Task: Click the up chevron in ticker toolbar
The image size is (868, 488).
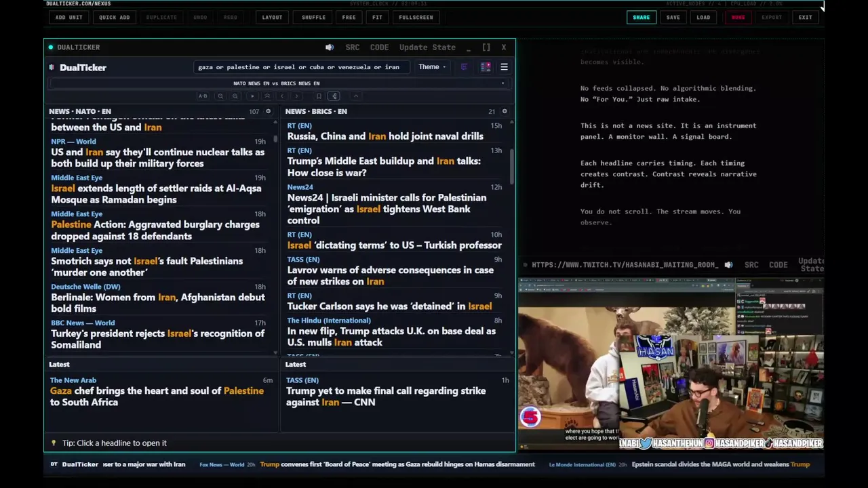Action: (x=355, y=96)
